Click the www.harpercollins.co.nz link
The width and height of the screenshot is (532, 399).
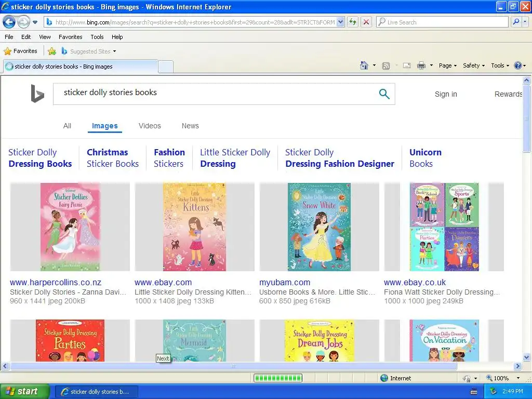56,282
